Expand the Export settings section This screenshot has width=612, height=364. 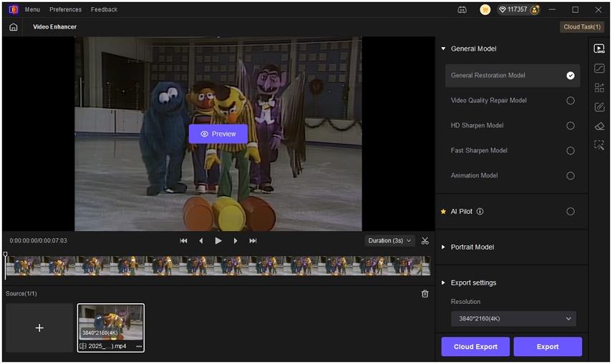[443, 282]
